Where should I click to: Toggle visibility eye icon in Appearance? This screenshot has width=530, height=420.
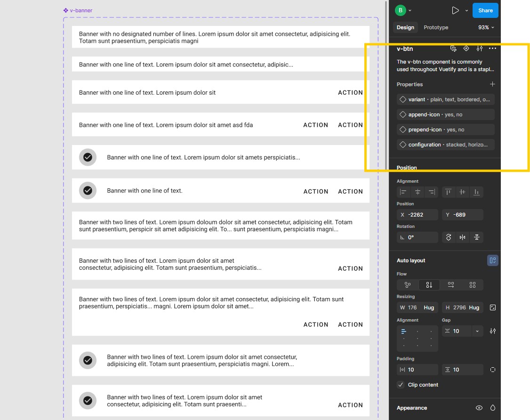(479, 408)
